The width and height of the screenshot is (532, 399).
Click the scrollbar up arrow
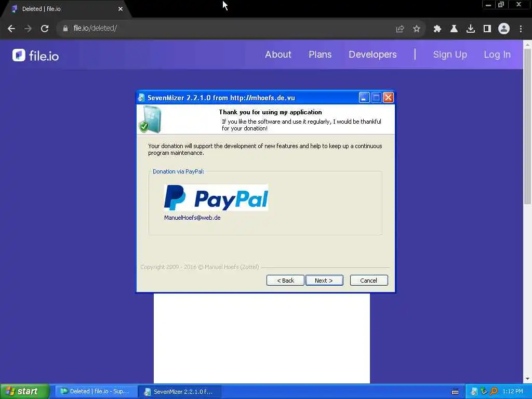coord(528,45)
